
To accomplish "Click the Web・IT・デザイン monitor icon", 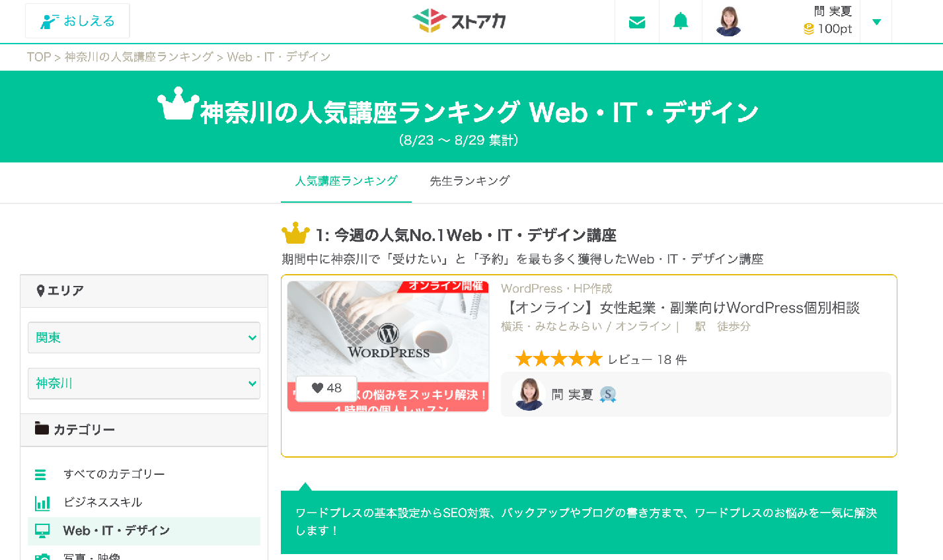I will (x=42, y=531).
